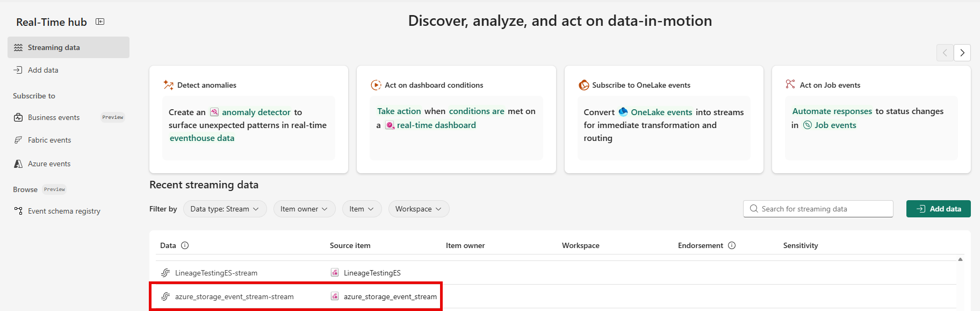Click the anomaly detector icon in card

[x=214, y=112]
